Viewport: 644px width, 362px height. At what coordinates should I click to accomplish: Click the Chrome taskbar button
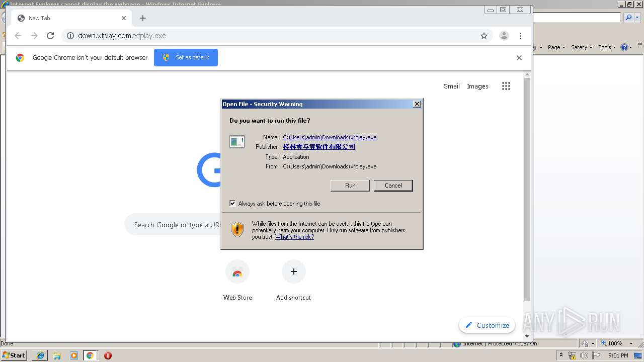[x=90, y=355]
